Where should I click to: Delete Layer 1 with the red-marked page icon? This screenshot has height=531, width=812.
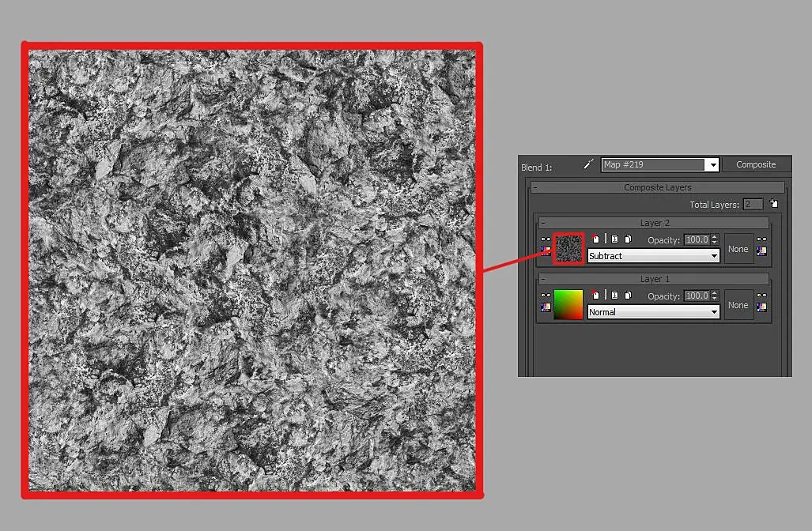pyautogui.click(x=595, y=295)
